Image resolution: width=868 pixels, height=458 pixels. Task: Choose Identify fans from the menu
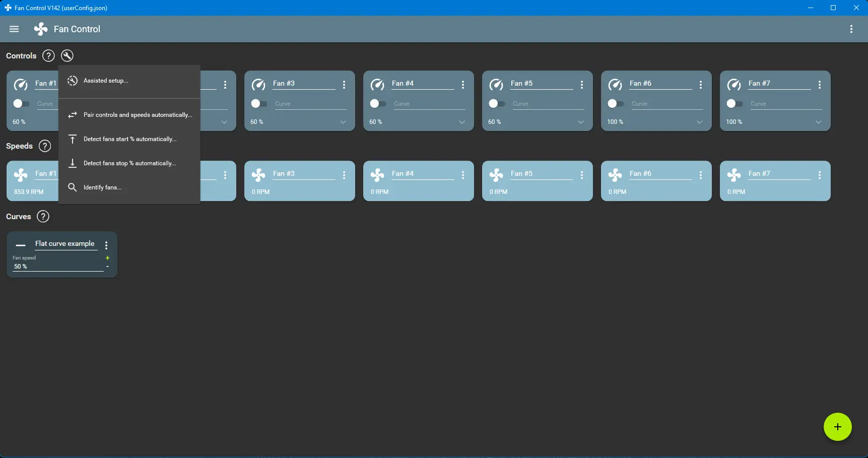click(129, 187)
